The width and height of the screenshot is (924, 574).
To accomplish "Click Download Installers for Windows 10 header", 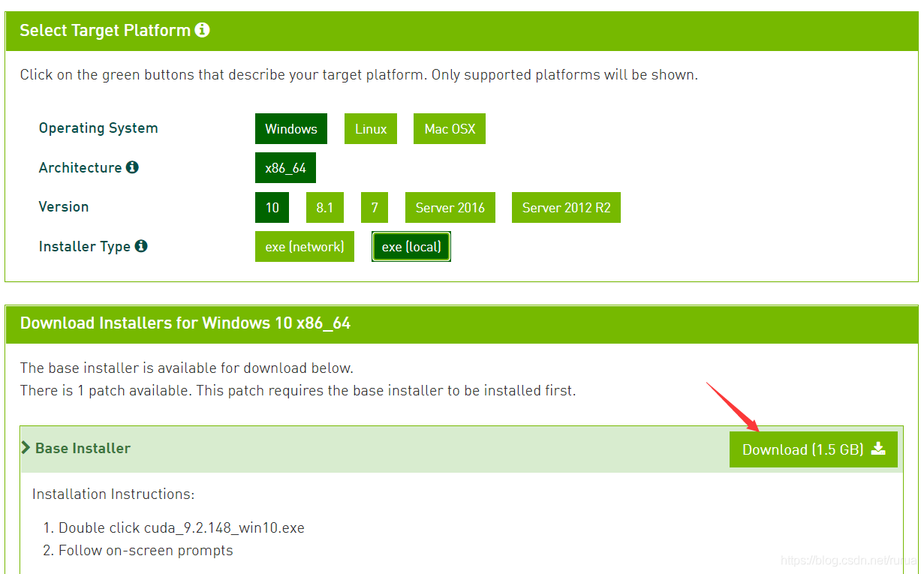I will [185, 323].
